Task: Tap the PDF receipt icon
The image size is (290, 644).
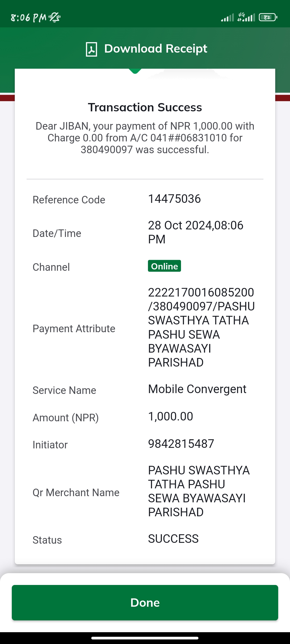Action: (x=91, y=49)
